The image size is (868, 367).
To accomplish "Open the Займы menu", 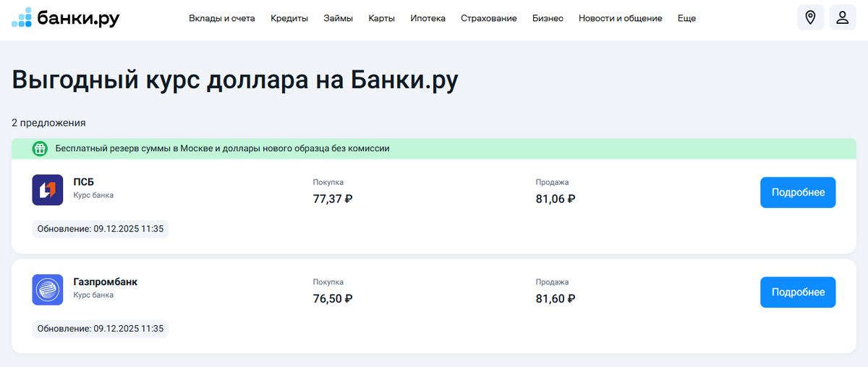I will point(339,18).
